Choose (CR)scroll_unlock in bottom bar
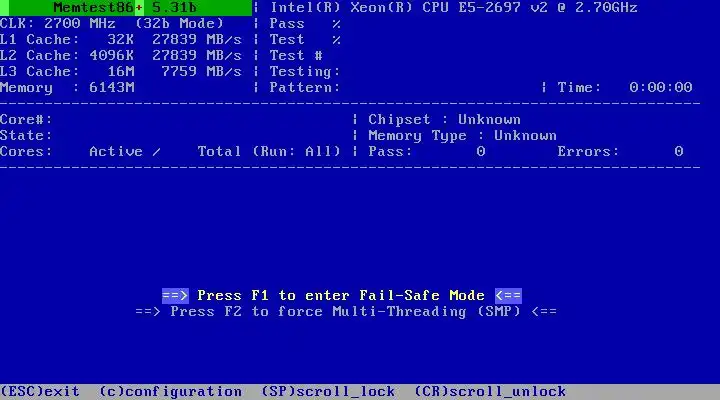720x400 pixels. 490,392
